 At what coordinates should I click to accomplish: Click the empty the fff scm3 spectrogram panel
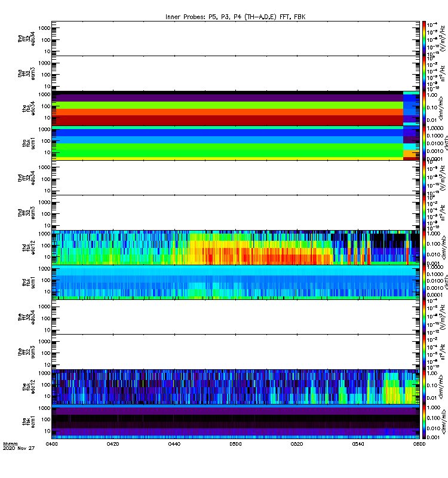tap(235, 352)
